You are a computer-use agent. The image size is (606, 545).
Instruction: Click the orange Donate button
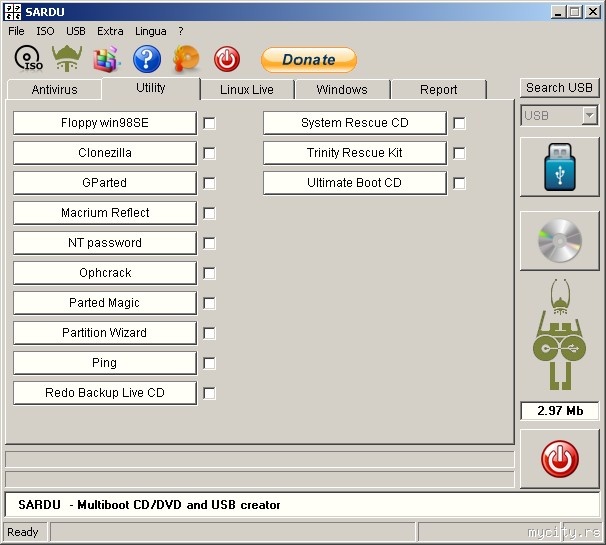309,60
